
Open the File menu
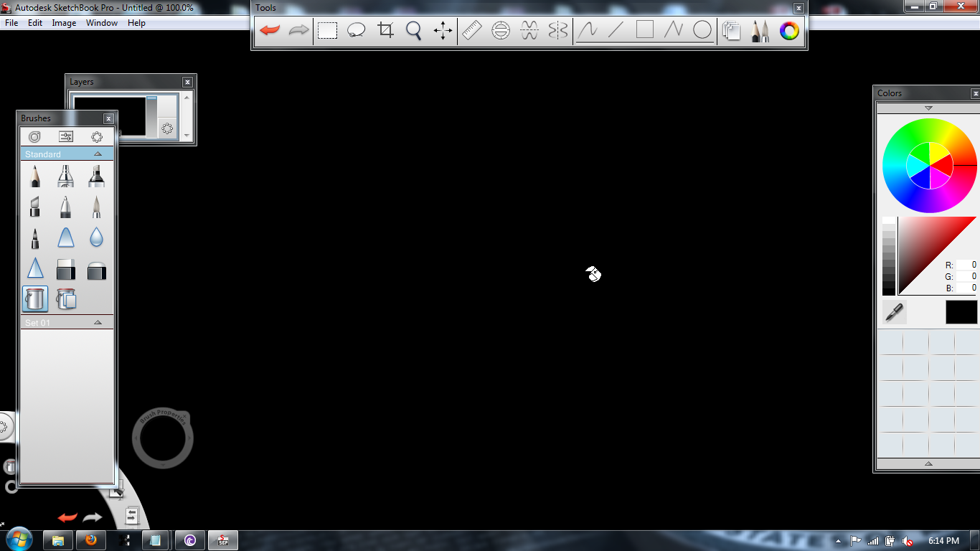(x=11, y=23)
